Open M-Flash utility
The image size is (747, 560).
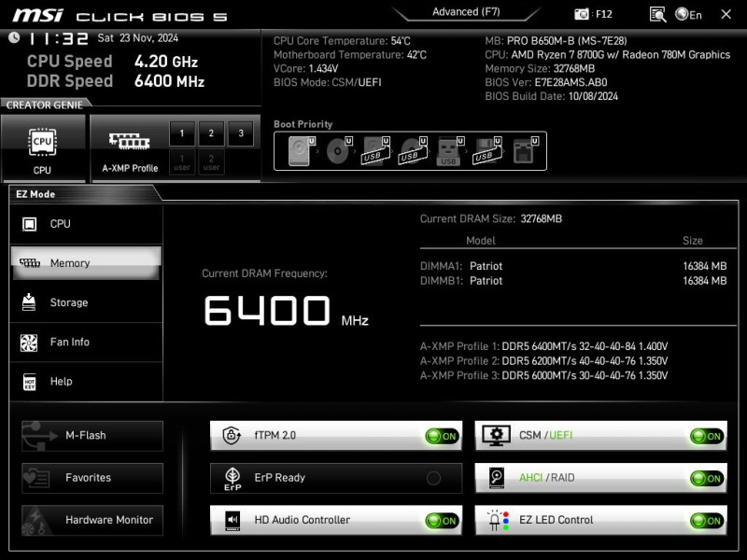coord(92,436)
